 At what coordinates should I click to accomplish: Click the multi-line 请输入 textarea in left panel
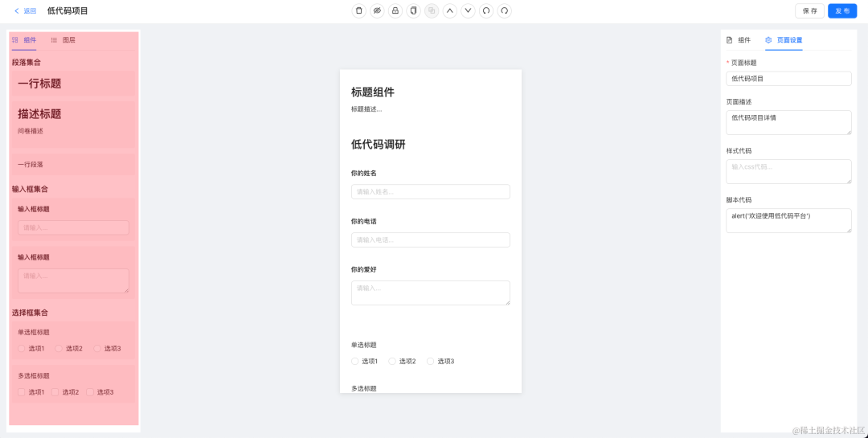tap(73, 280)
